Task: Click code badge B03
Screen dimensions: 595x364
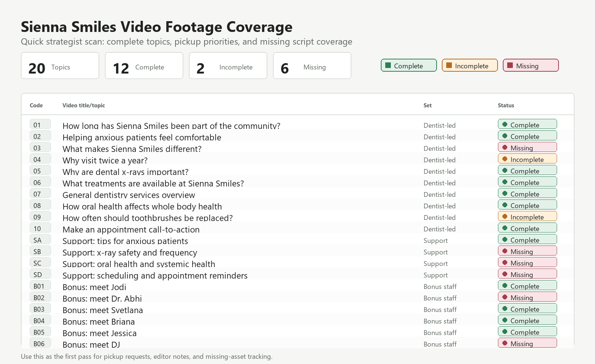Action: point(40,308)
